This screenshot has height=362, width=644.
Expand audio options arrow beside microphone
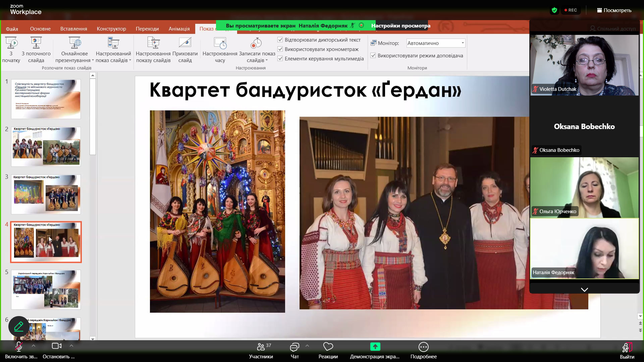[x=34, y=346]
